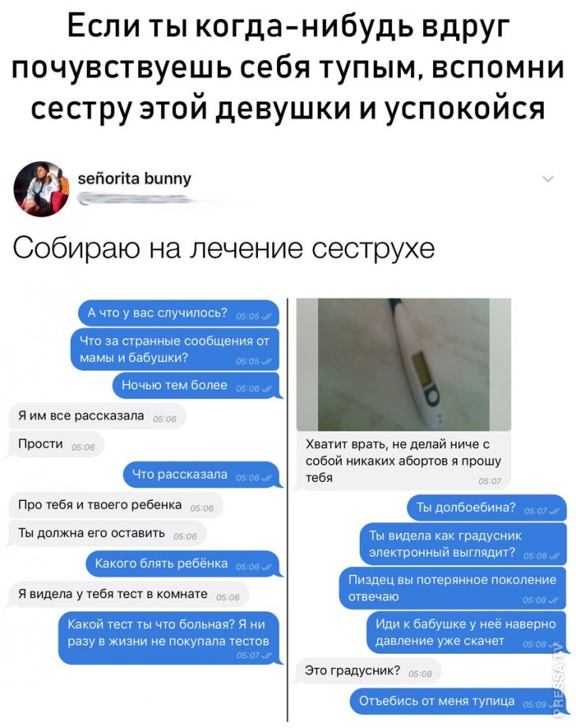Select the grey bubble 'Я им все рассказала'
576x728 pixels.
[96, 416]
